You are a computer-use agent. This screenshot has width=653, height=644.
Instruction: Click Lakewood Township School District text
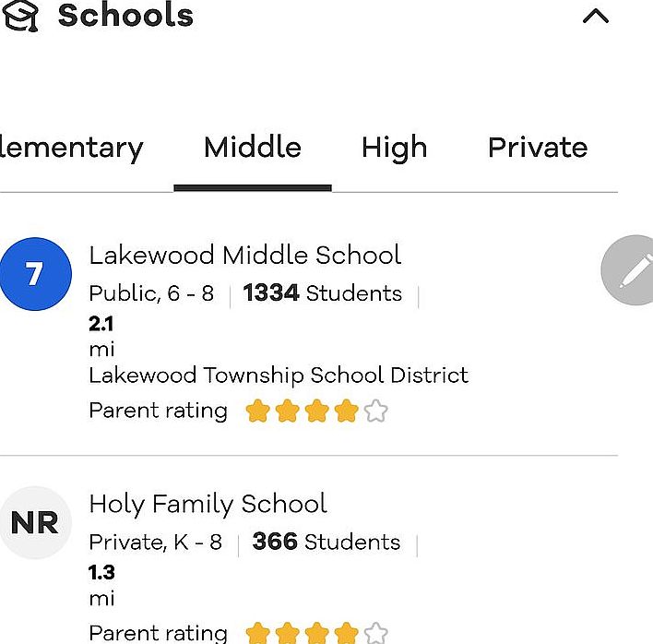[x=279, y=376]
